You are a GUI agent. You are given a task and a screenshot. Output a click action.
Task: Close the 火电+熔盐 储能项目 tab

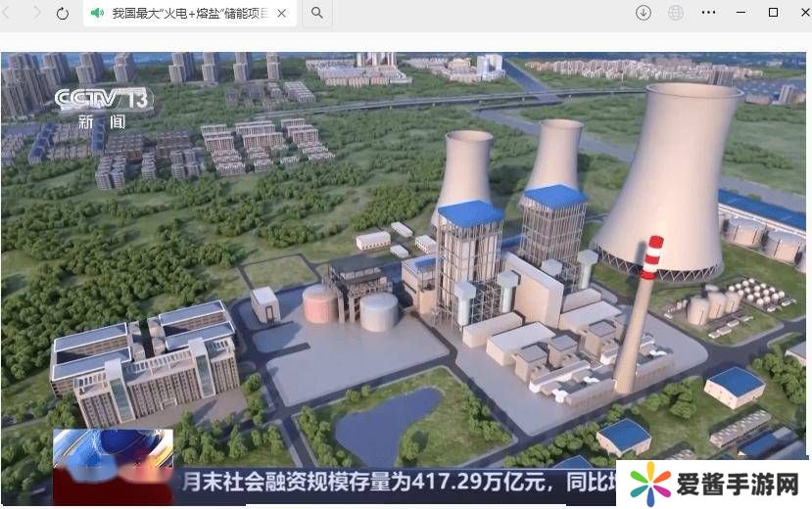click(x=282, y=14)
